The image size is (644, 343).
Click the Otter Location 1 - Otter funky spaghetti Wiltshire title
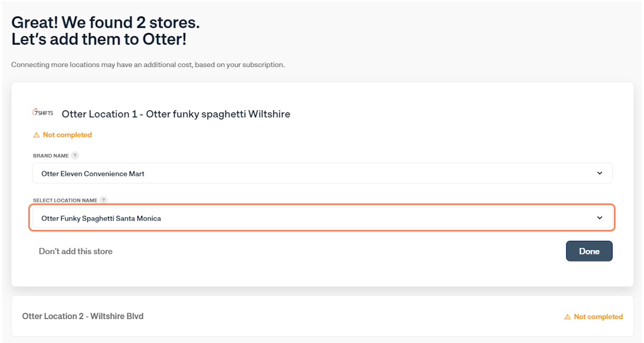click(x=176, y=114)
